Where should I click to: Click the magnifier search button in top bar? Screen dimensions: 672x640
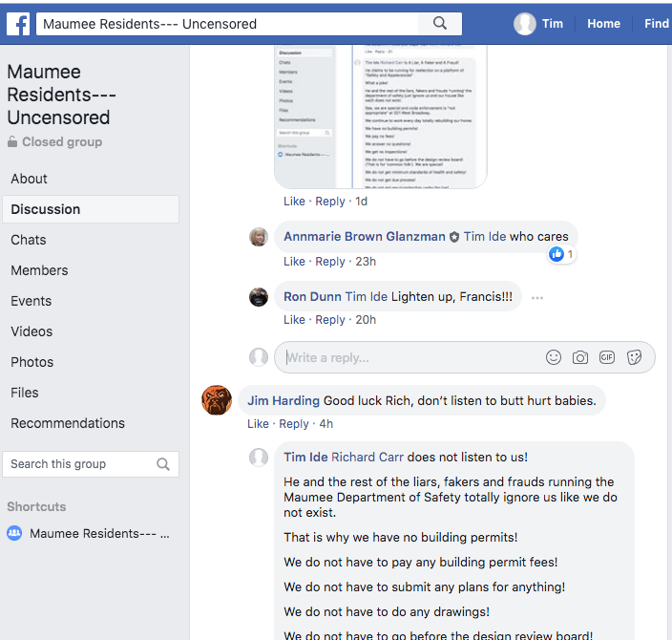[x=440, y=24]
